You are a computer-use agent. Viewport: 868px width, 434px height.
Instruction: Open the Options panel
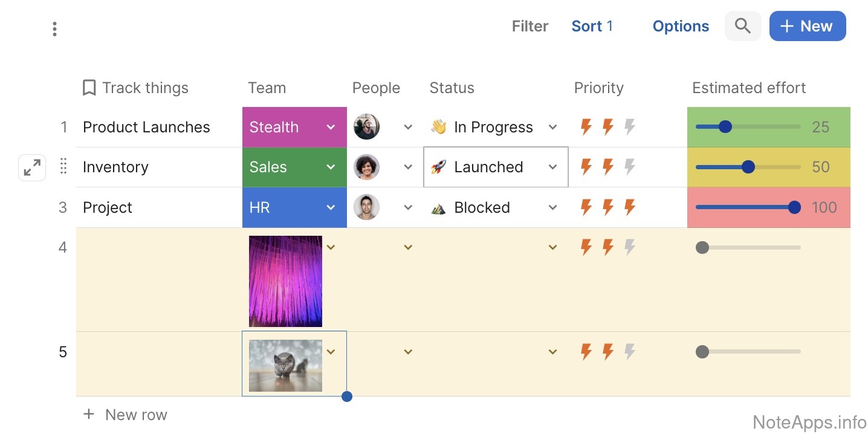coord(681,26)
